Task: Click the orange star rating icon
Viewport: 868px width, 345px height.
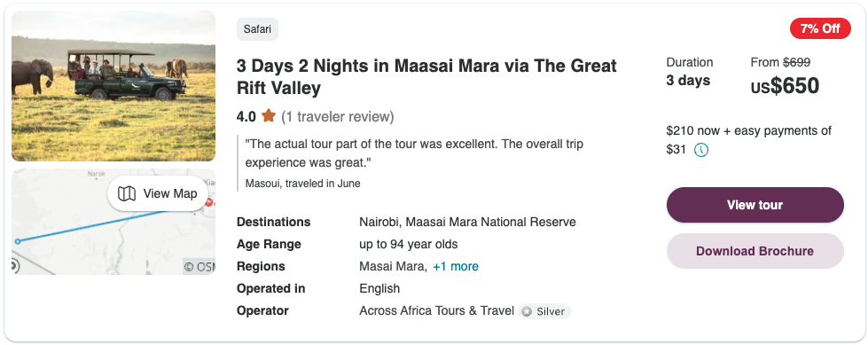Action: coord(269,116)
